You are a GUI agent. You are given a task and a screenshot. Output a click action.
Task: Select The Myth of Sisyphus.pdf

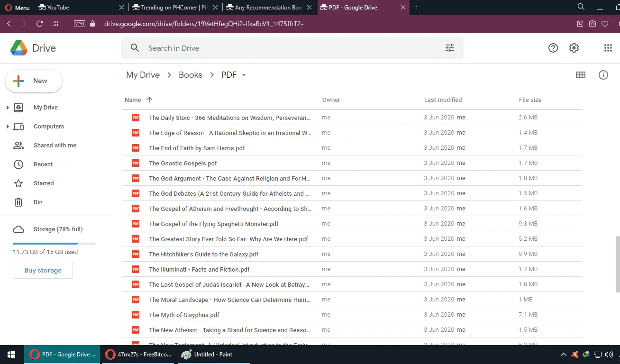(x=352, y=315)
